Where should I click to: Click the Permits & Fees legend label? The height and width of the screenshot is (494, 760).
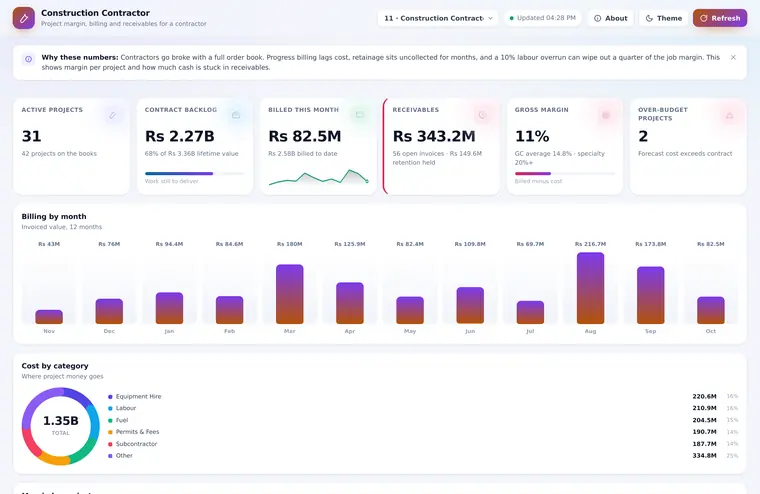coord(137,432)
